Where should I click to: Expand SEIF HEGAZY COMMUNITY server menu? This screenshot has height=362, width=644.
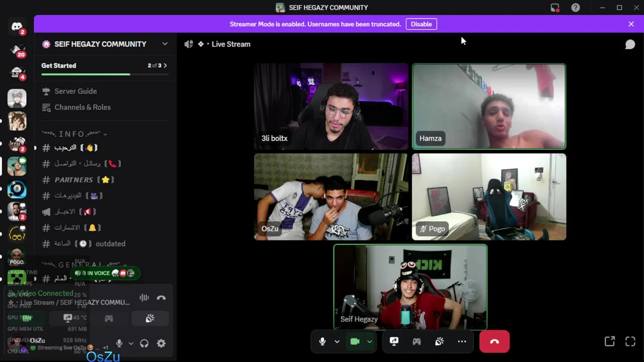165,44
